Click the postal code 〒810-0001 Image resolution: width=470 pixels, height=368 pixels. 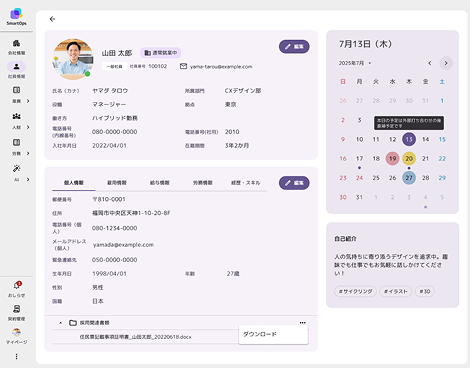coord(109,199)
